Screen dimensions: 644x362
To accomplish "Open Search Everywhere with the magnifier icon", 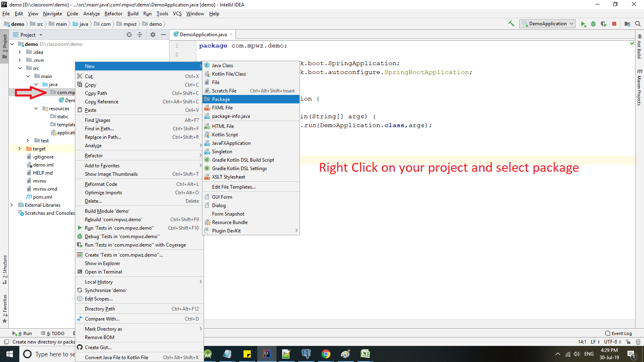I will pos(638,24).
